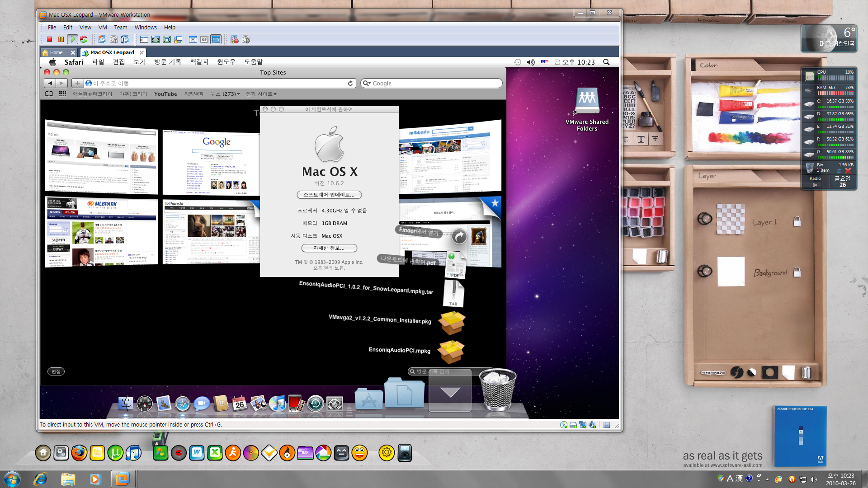The height and width of the screenshot is (488, 868).
Task: Open Photo Booth in the Mac Dock
Action: tap(297, 403)
